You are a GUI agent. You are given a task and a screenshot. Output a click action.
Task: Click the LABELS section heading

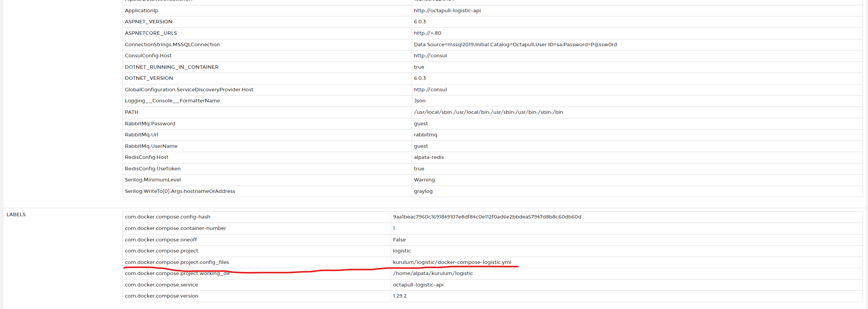click(x=16, y=215)
